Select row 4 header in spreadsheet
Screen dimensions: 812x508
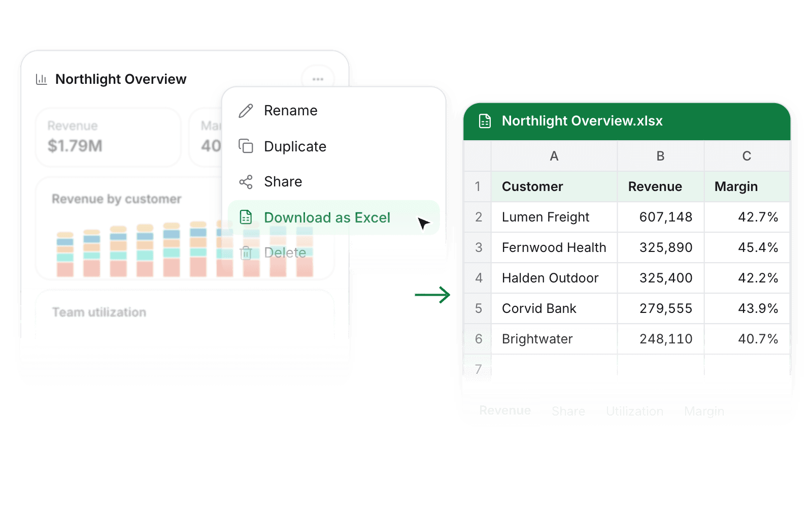pyautogui.click(x=478, y=278)
